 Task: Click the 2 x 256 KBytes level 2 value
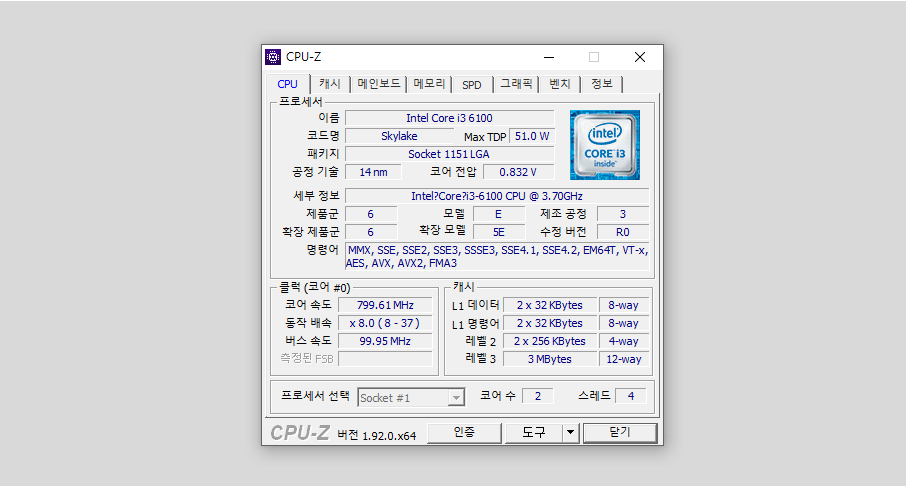click(550, 341)
